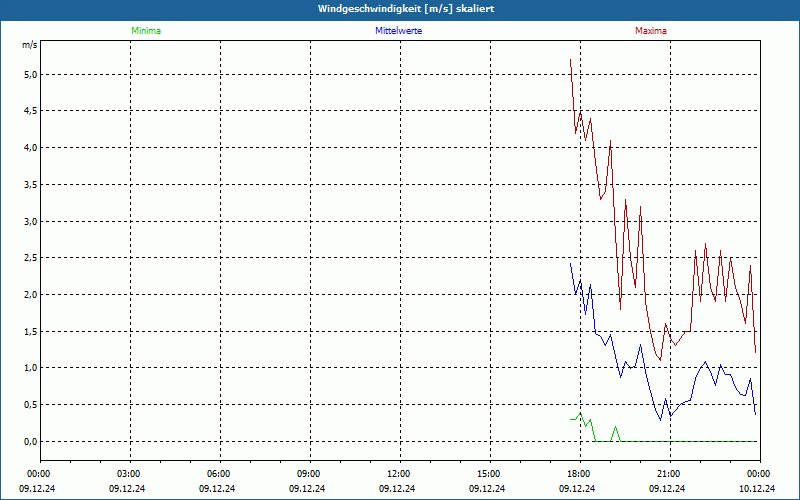Click the Windgeschwindigkeit [m/s] skaliert title
The width and height of the screenshot is (800, 500).
(406, 9)
